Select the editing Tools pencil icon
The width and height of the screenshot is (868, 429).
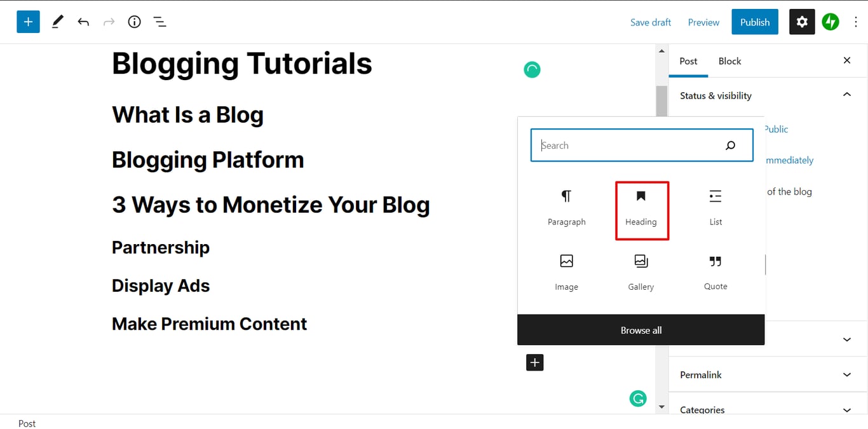click(57, 22)
